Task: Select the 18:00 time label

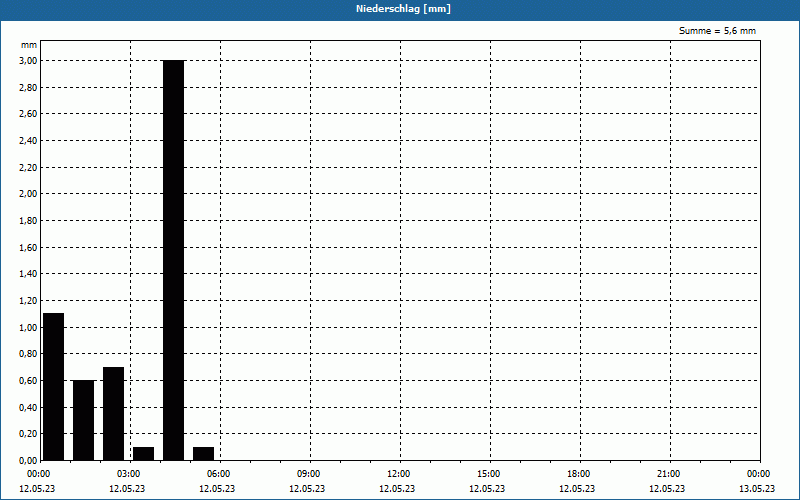Action: click(578, 474)
